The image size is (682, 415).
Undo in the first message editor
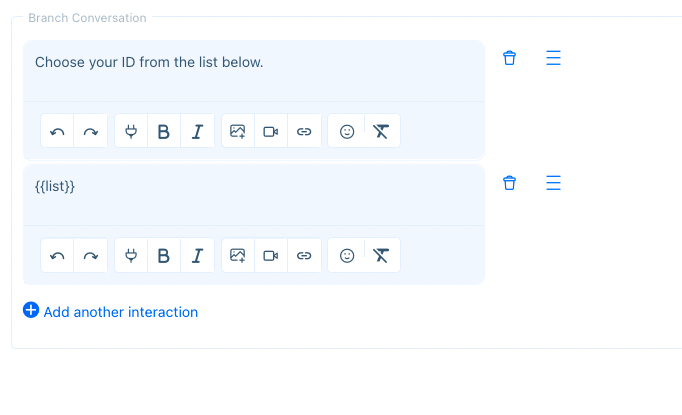(57, 131)
